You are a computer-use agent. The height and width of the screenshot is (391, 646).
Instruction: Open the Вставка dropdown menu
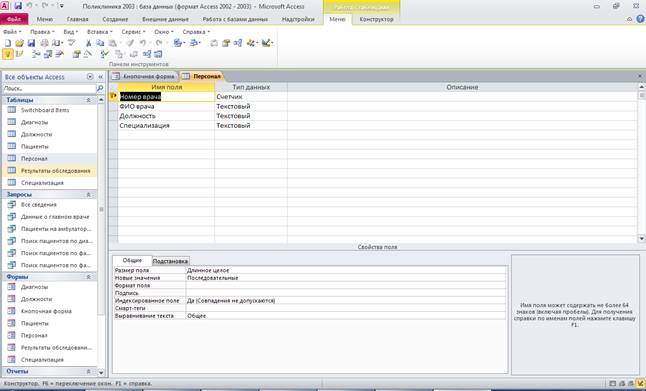click(100, 32)
